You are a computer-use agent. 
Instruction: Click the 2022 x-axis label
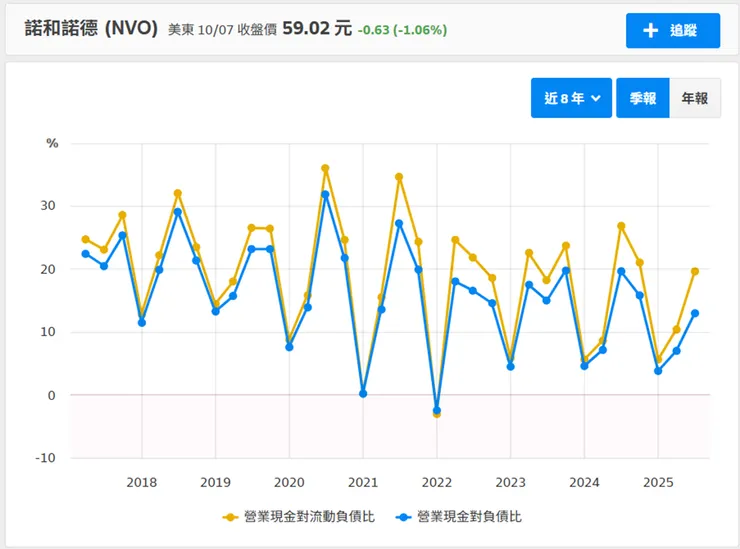(x=437, y=482)
